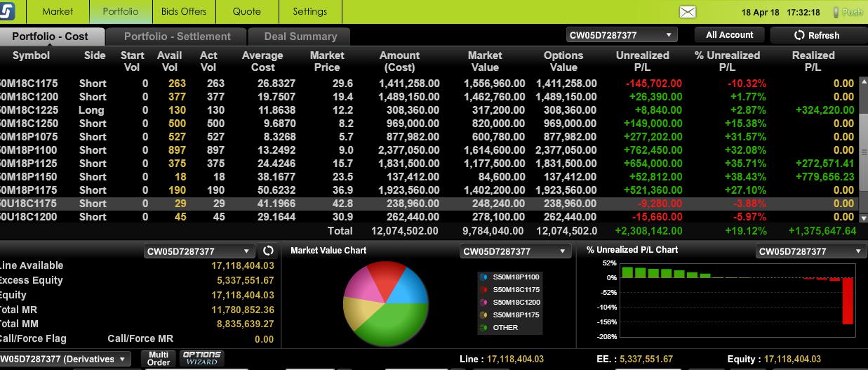Open account dropdown in equity panel
Image resolution: width=868 pixels, height=370 pixels.
(x=200, y=251)
